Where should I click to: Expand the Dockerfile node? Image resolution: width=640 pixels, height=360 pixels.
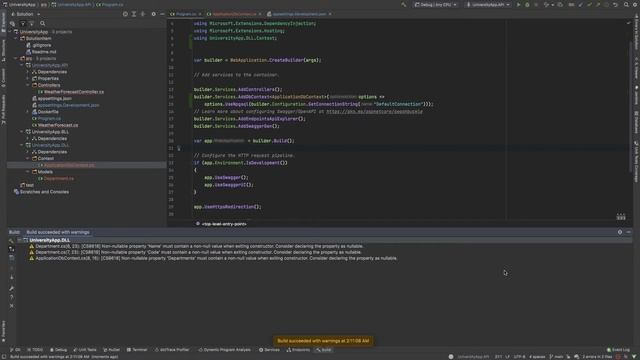28,112
